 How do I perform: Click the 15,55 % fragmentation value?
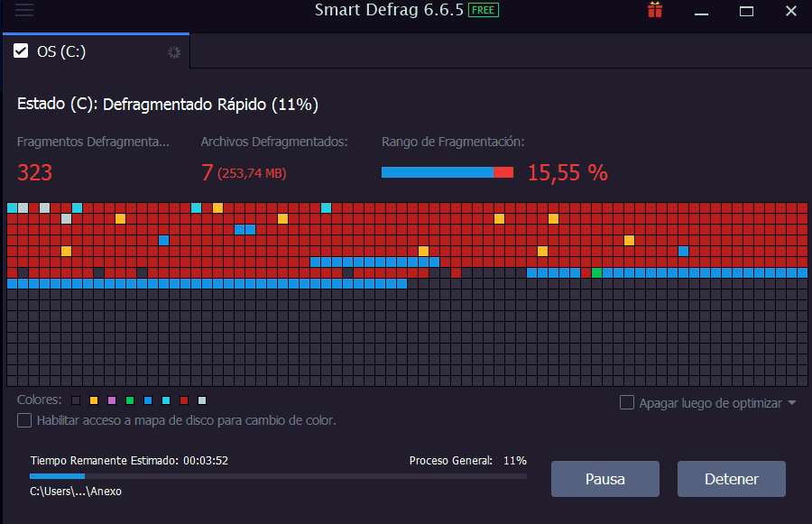[x=567, y=172]
